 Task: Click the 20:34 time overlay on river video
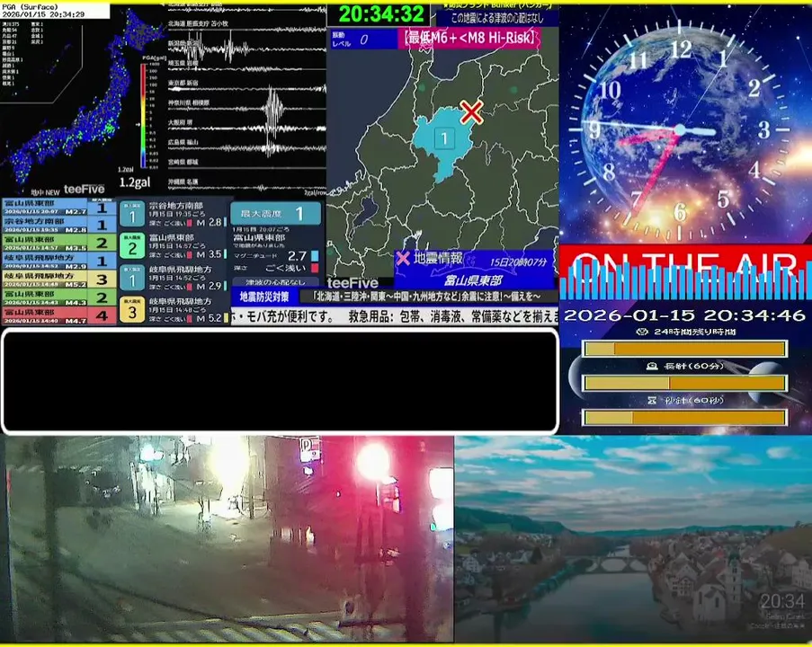pos(782,601)
